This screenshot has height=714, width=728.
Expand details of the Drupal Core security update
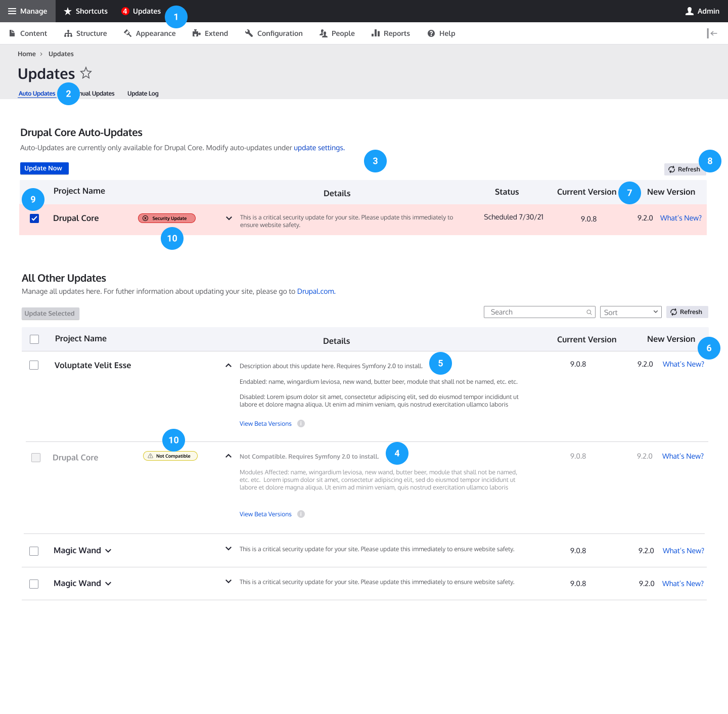pyautogui.click(x=229, y=218)
